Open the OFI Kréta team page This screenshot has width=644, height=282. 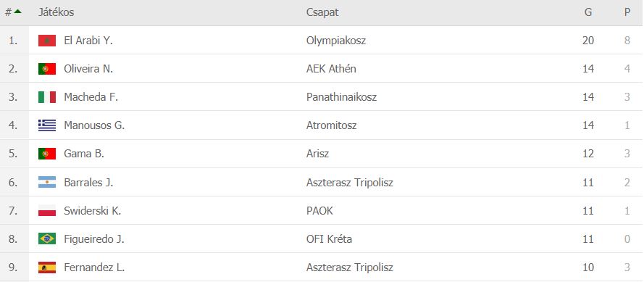tap(329, 239)
